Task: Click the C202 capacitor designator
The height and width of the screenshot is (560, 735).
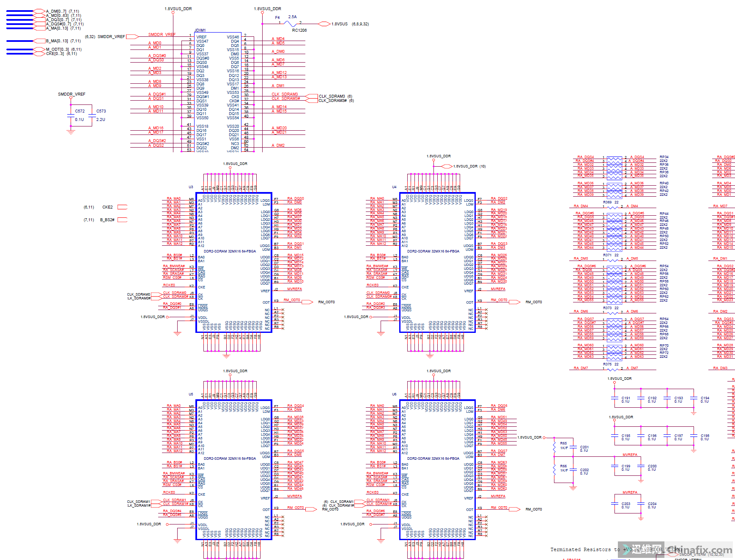Action: [584, 470]
